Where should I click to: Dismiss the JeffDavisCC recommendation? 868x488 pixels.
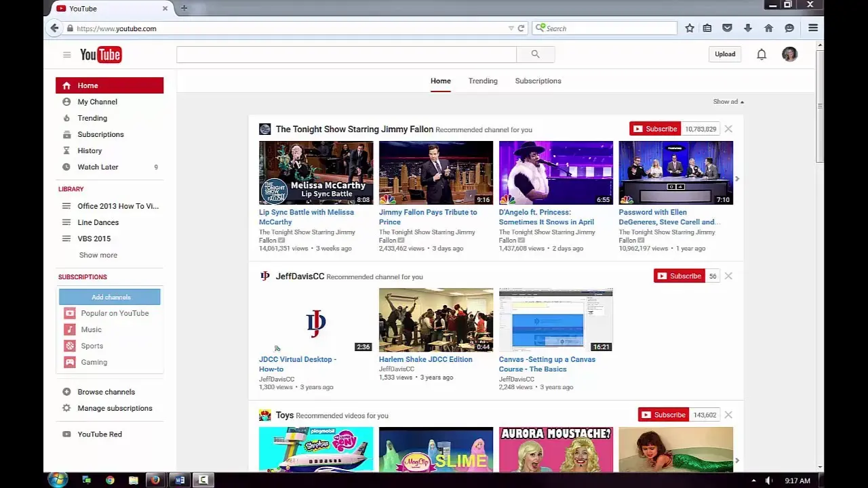[x=728, y=276]
